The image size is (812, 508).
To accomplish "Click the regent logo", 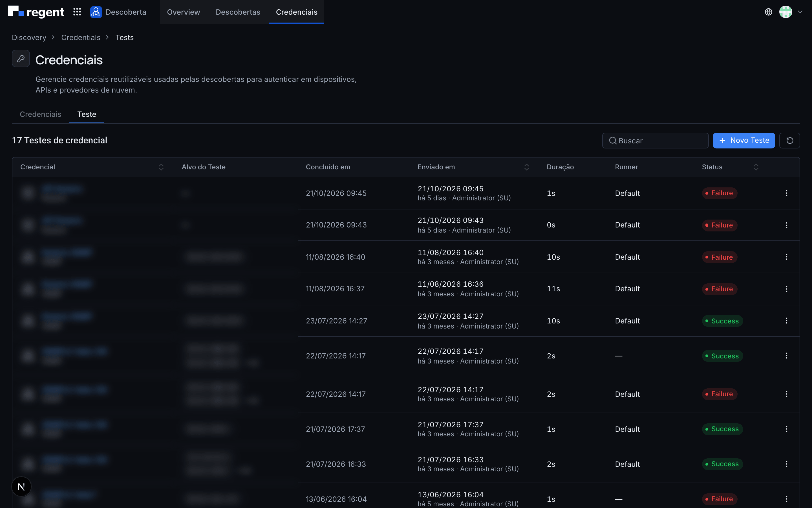I will point(36,12).
